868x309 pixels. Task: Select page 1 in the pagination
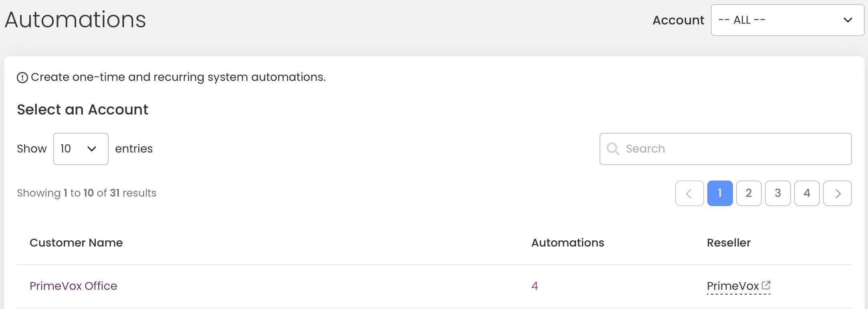(720, 193)
